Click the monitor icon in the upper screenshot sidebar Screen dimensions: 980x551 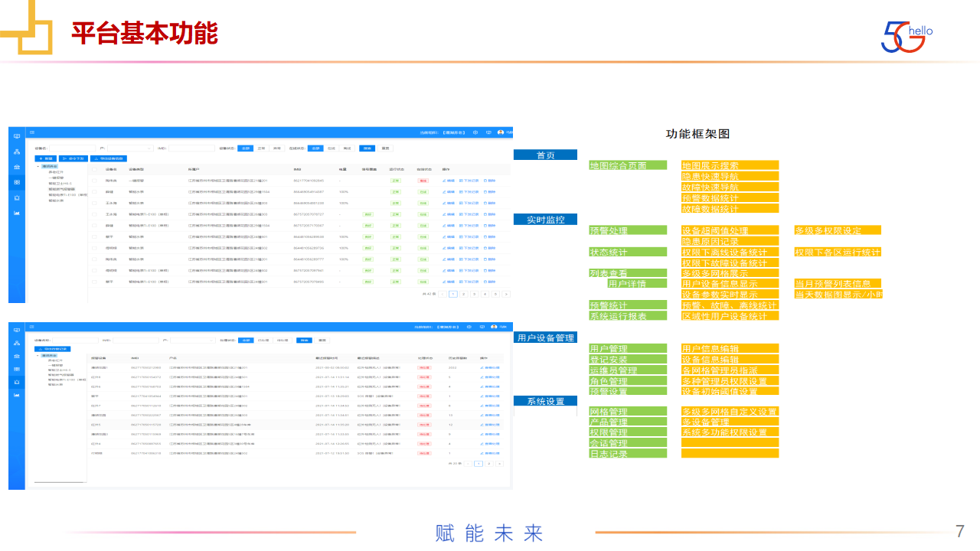17,136
